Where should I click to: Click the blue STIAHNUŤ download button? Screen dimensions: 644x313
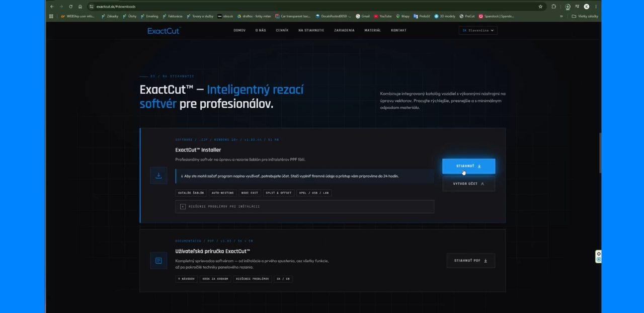468,166
